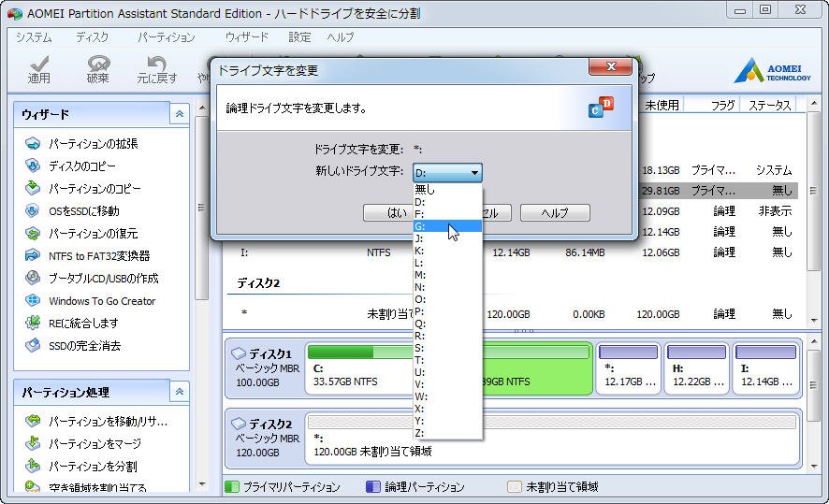829x504 pixels.
Task: Select パーティションを移動/リサイズ operation
Action: click(108, 421)
